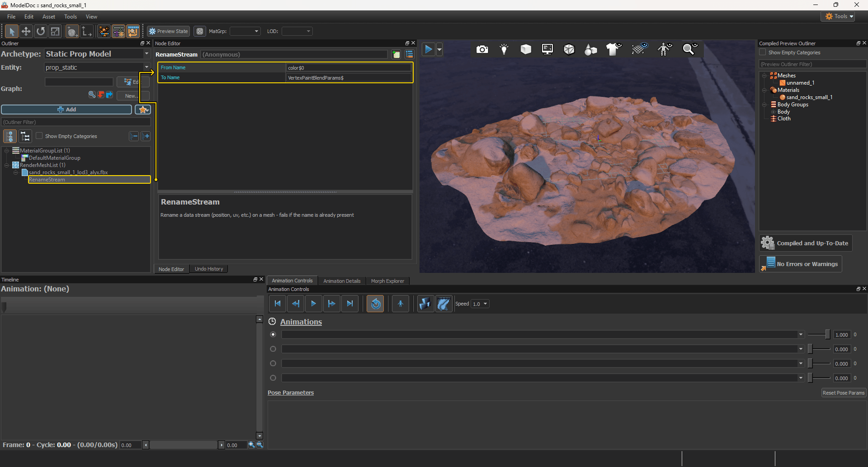Open the Archetype Static Prop Model dropdown
The height and width of the screenshot is (467, 868).
[97, 54]
